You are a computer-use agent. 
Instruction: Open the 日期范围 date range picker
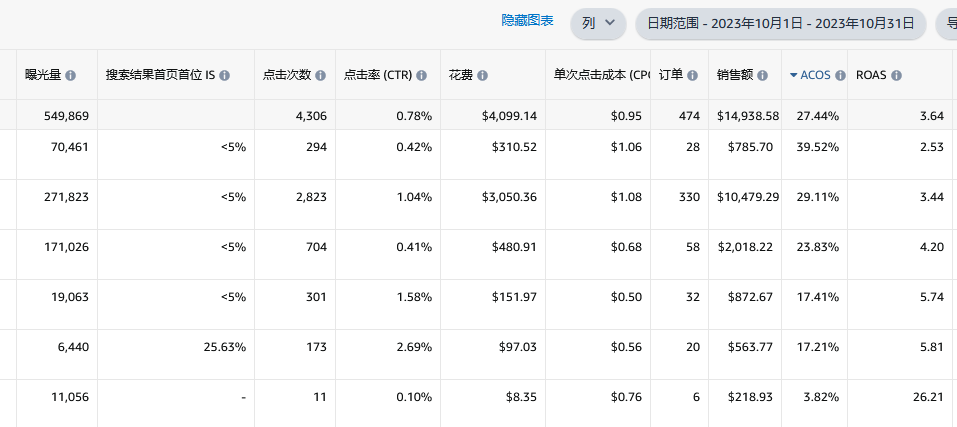pos(781,24)
